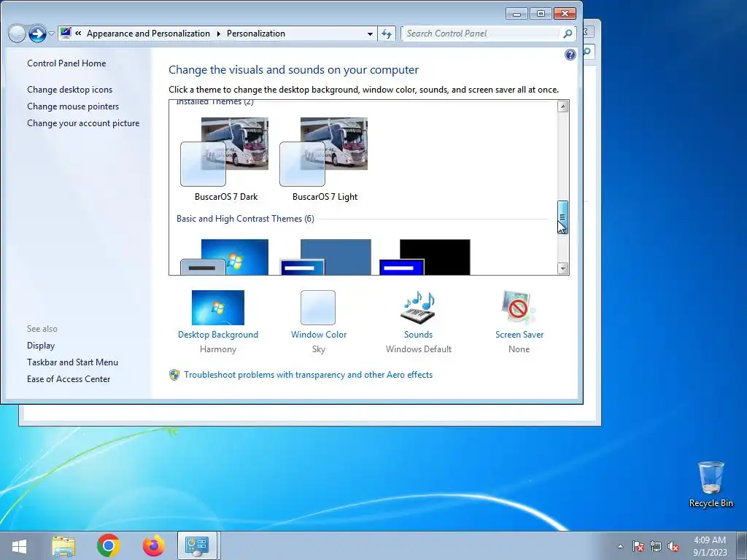Click the back navigation arrow button
This screenshot has width=747, height=560.
coord(17,34)
